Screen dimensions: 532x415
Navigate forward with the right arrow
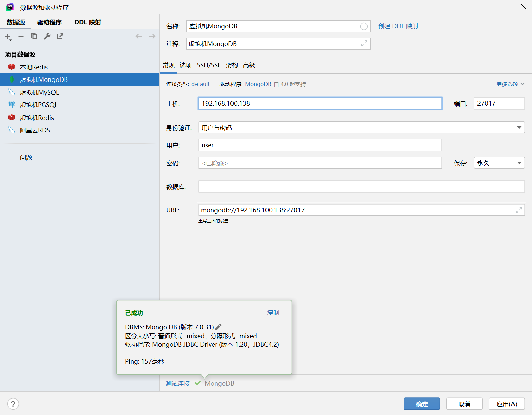tap(152, 36)
